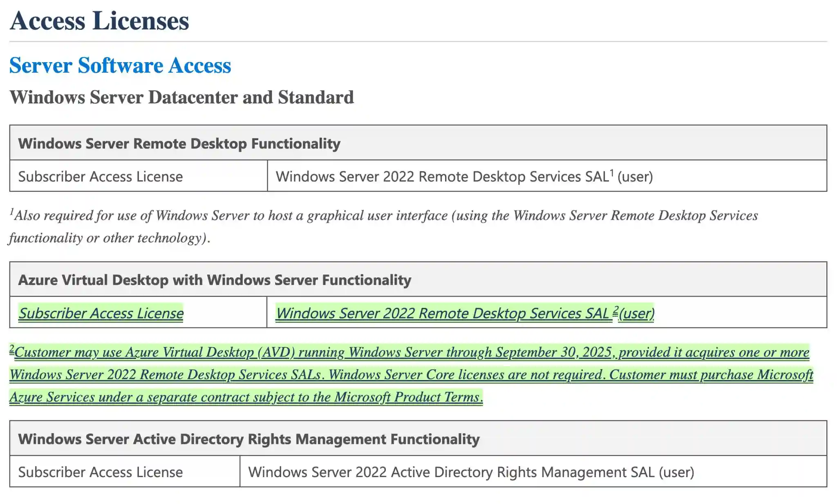The width and height of the screenshot is (837, 504).
Task: Click the footnote 2 superscript marker
Action: click(615, 309)
